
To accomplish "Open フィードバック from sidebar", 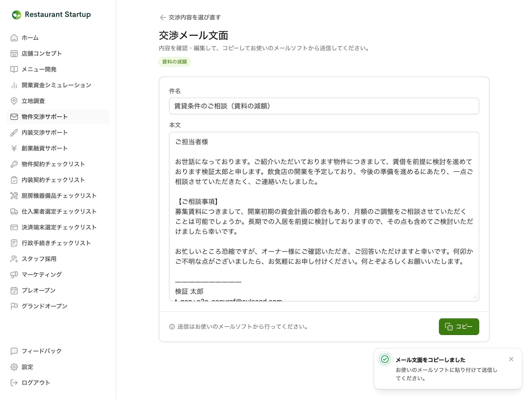I will click(58, 351).
